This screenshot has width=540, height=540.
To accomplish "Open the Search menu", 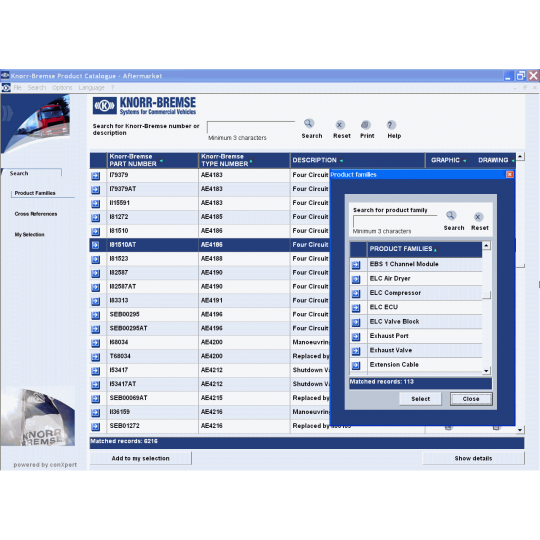I will pos(37,88).
